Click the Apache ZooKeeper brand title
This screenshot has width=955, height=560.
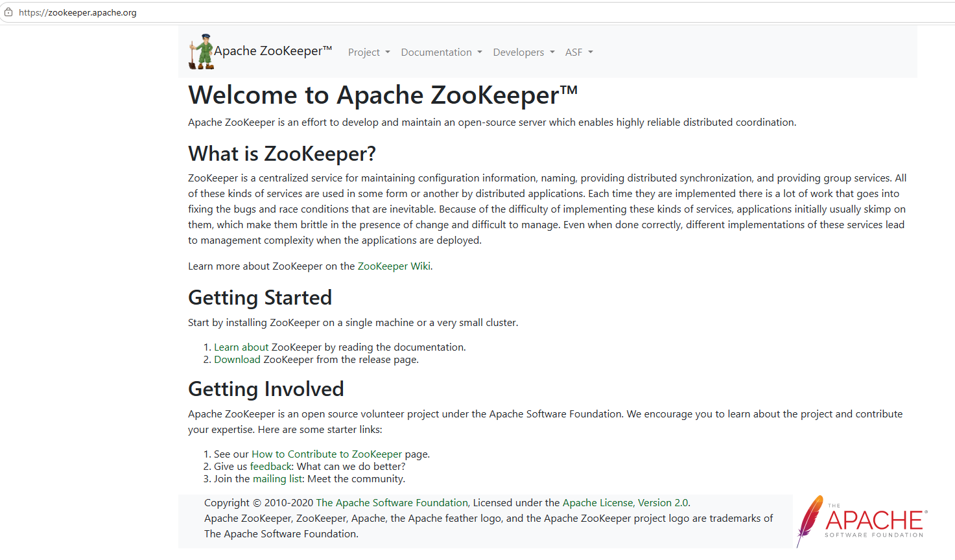(273, 51)
